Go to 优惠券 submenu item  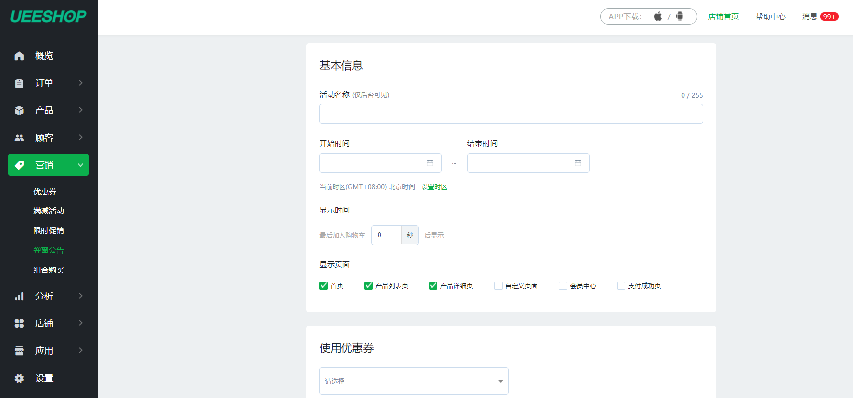click(45, 191)
